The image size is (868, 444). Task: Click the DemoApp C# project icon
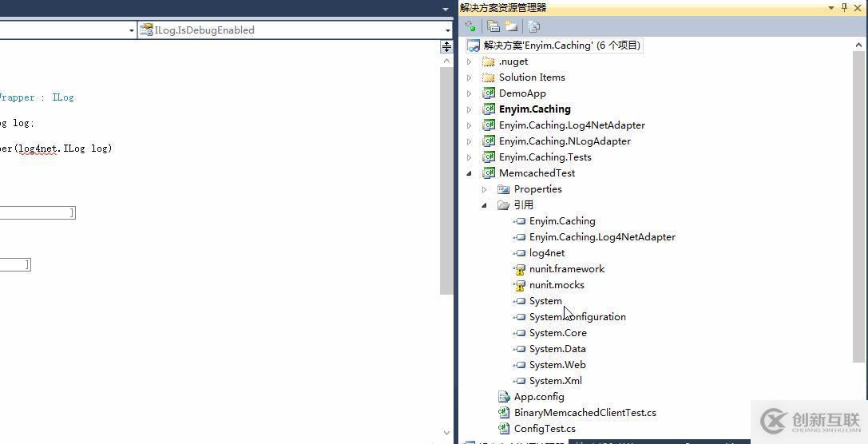pyautogui.click(x=488, y=93)
